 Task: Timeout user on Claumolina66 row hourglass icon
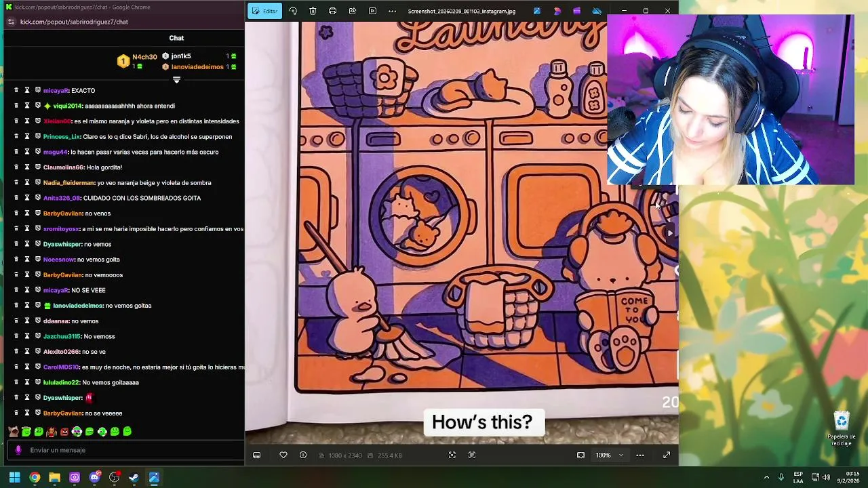click(27, 167)
